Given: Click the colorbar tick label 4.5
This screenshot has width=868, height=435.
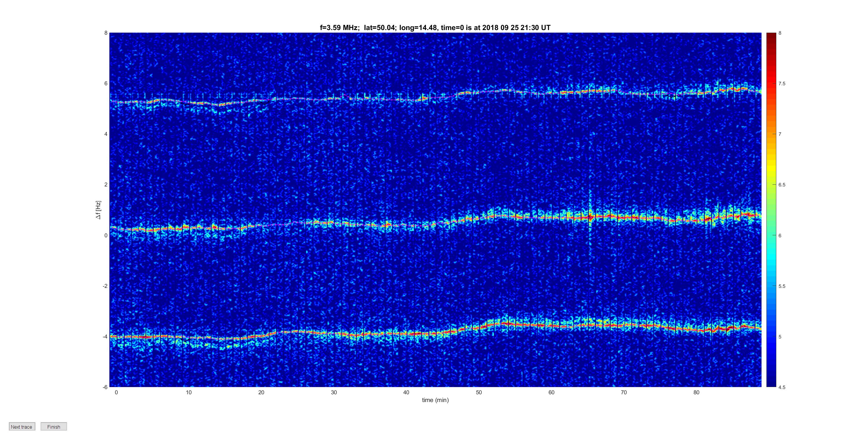Looking at the screenshot, I should click(x=782, y=387).
